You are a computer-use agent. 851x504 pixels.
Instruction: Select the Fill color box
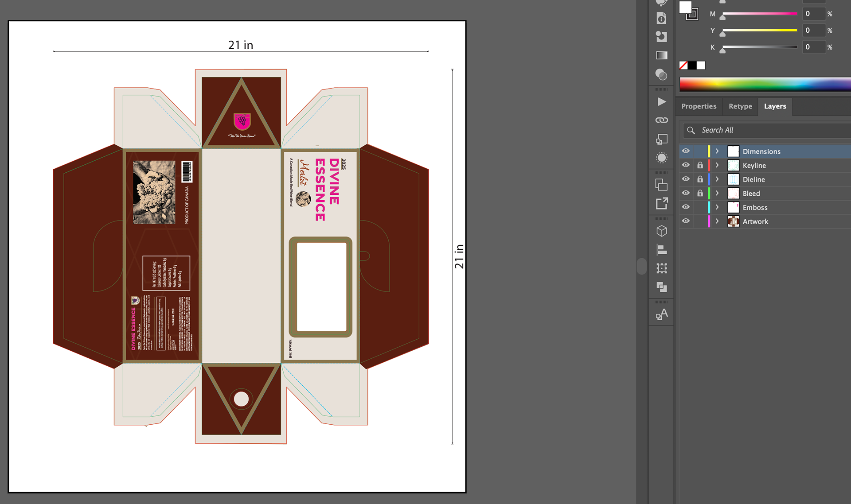pos(685,8)
